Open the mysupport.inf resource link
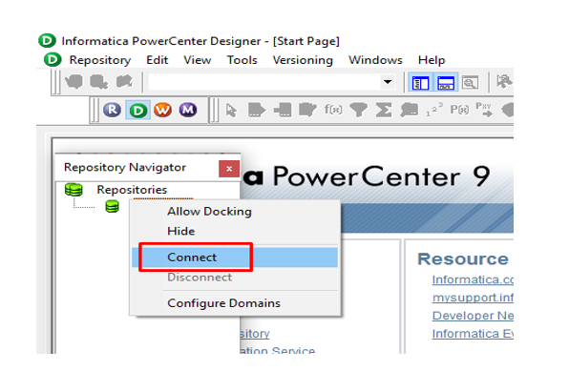 473,298
